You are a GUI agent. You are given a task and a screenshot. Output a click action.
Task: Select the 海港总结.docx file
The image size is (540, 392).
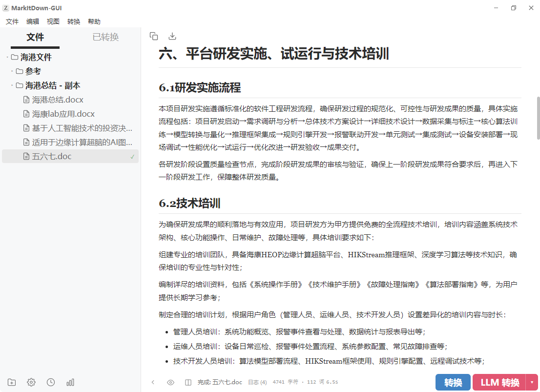click(x=70, y=100)
